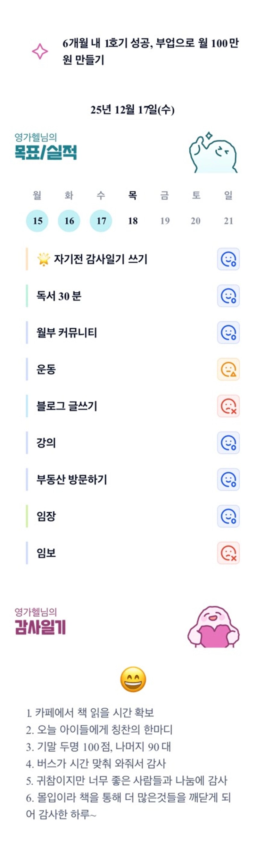Click the teal waving ghost character

pyautogui.click(x=213, y=152)
